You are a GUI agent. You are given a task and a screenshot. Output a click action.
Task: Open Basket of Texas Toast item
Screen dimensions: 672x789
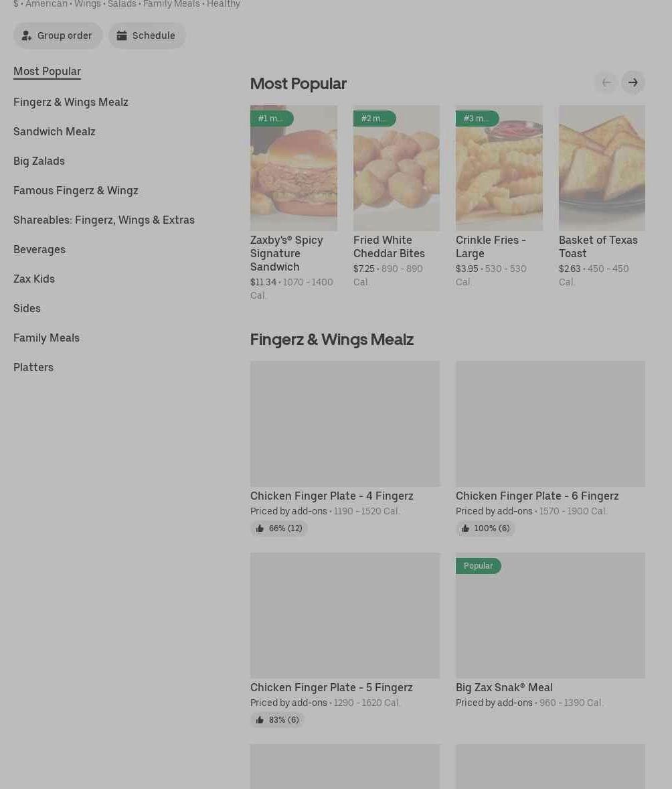coord(602,196)
